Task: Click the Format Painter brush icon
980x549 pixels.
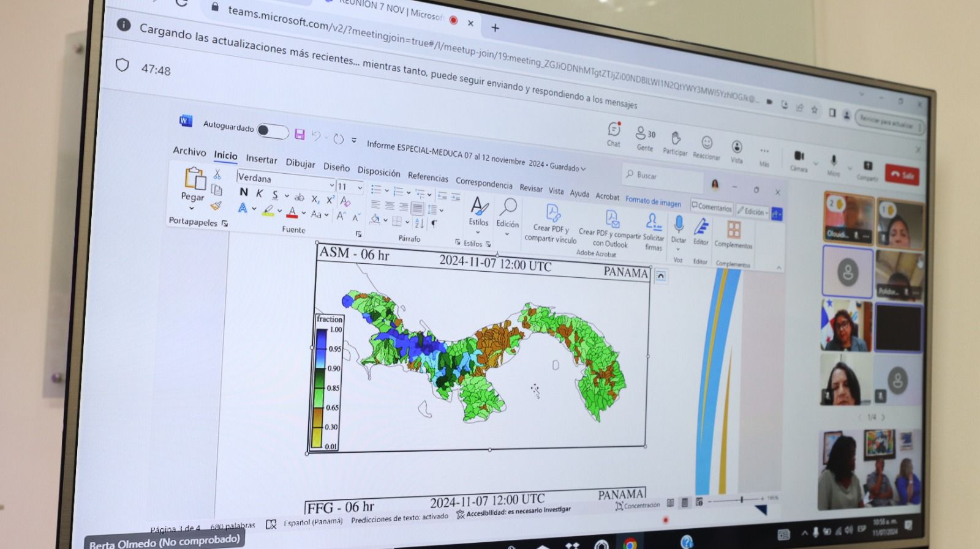Action: click(x=216, y=206)
